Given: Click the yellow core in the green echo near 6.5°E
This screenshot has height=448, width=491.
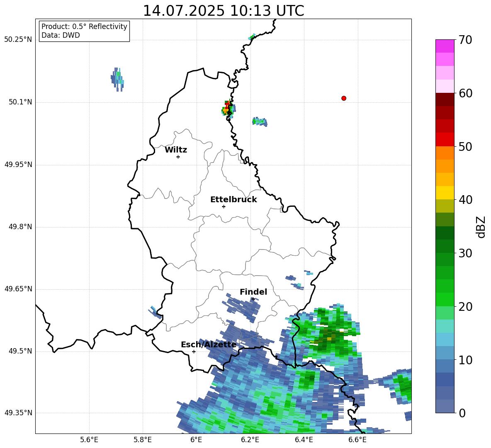Looking at the screenshot, I should coord(329,339).
